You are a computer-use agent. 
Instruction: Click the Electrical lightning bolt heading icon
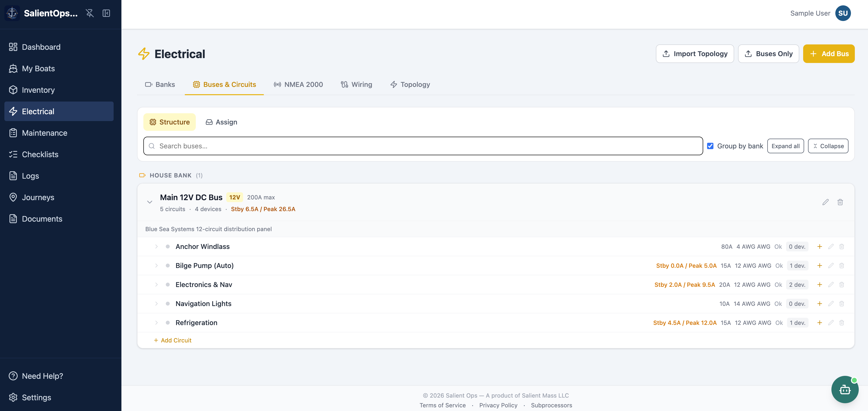144,54
